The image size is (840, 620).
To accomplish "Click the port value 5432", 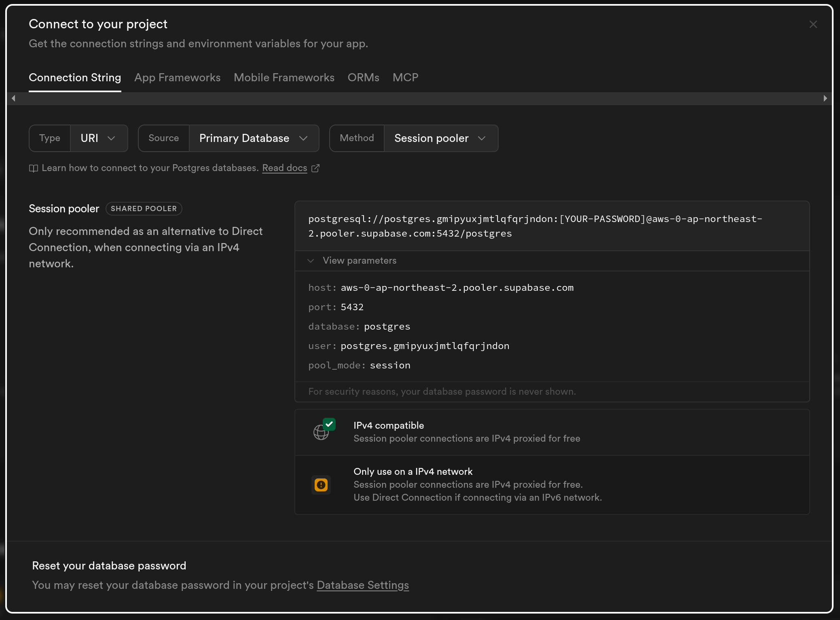I will point(352,307).
